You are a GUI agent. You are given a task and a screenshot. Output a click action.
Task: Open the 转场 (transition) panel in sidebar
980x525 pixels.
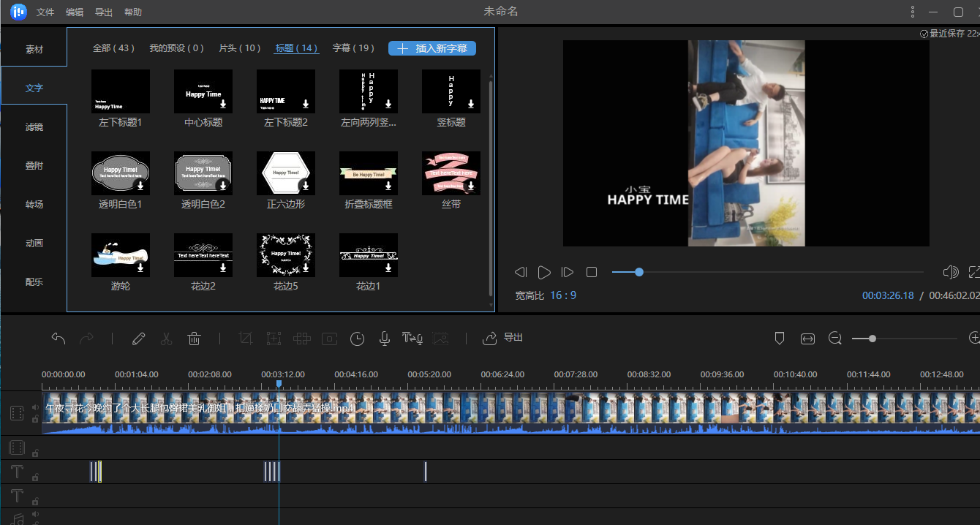pyautogui.click(x=34, y=203)
